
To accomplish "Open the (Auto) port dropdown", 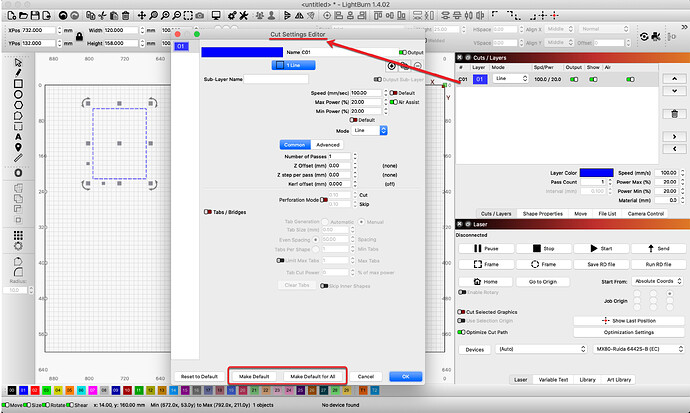I will tap(541, 349).
